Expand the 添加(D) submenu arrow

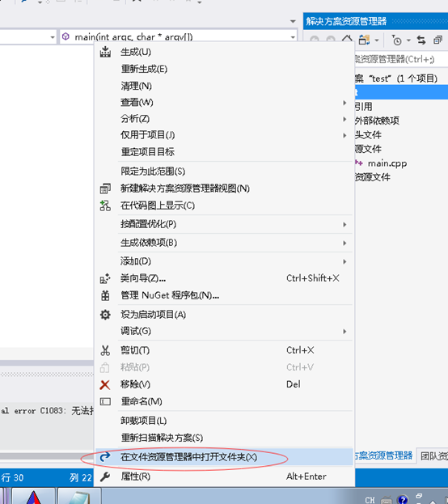click(x=344, y=261)
